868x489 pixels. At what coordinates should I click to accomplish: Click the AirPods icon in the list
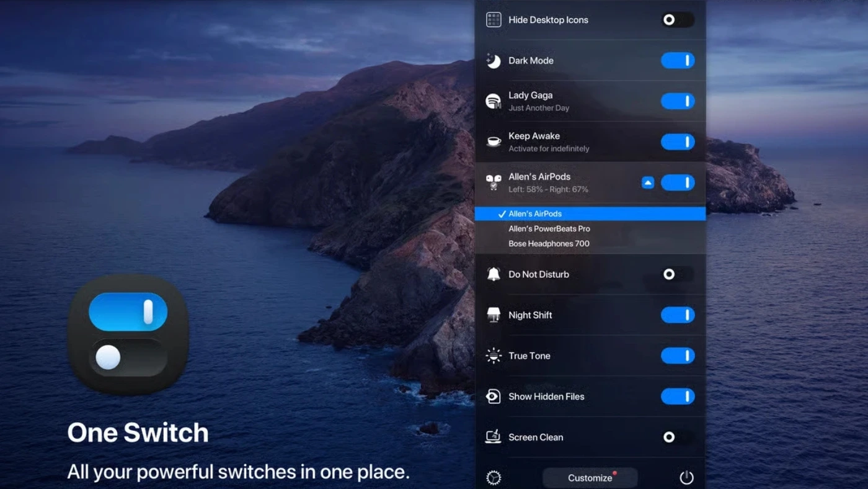(x=494, y=182)
